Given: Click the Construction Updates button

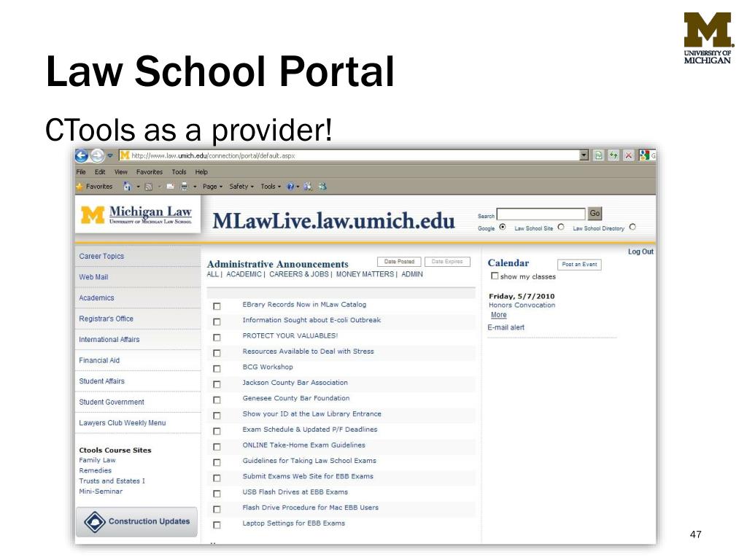Looking at the screenshot, I should click(x=136, y=521).
